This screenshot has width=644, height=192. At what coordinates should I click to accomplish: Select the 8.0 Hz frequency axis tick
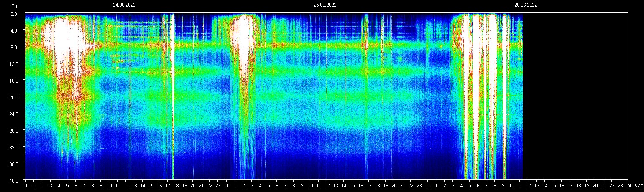pos(14,47)
